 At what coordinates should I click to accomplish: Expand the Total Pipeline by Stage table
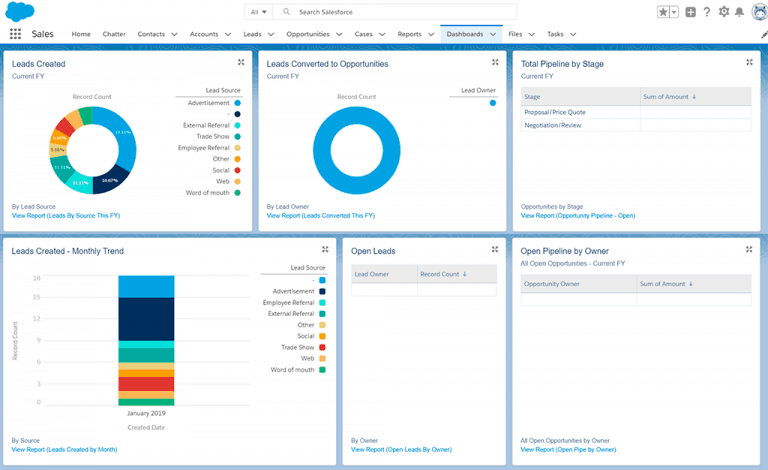[x=749, y=62]
